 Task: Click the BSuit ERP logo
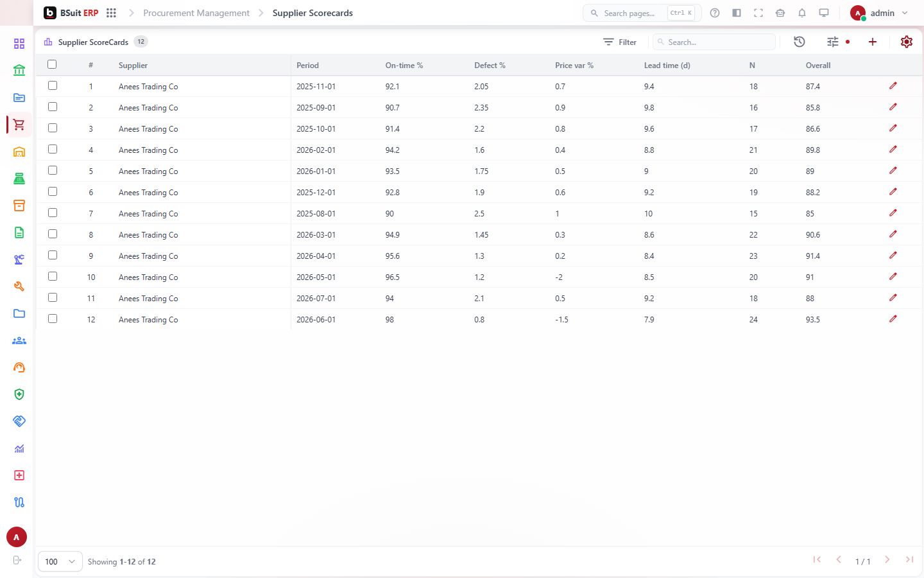71,13
